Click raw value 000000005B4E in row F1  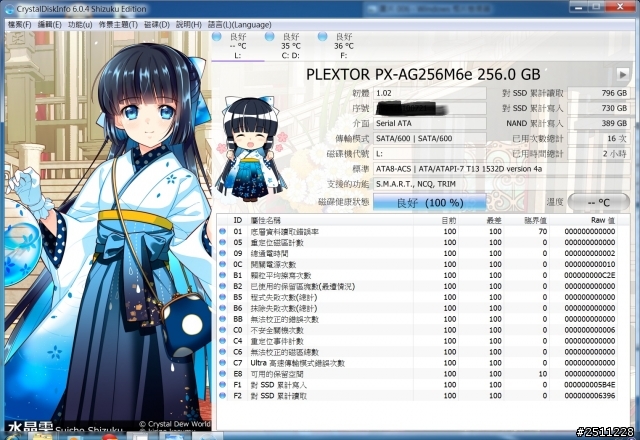(x=590, y=384)
